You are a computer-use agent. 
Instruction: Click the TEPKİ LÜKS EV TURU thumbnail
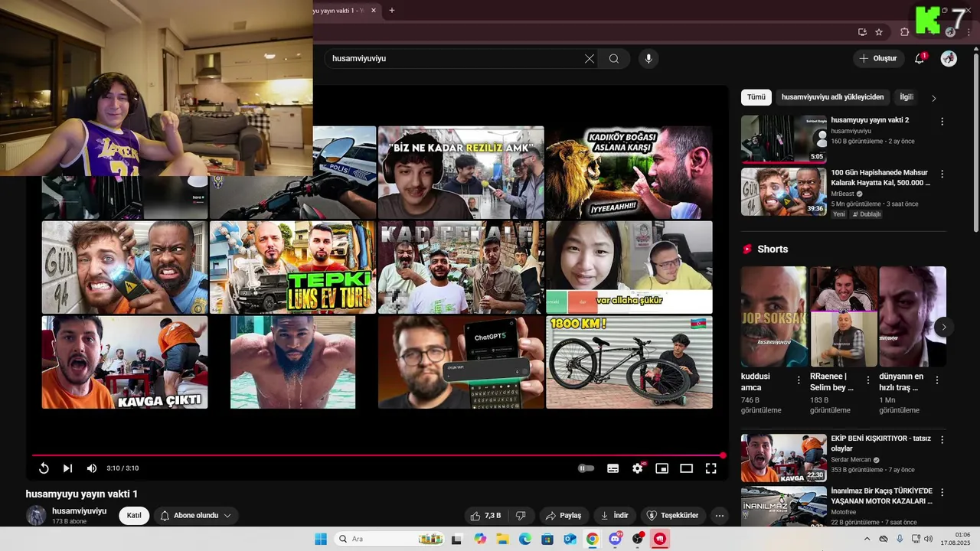293,267
